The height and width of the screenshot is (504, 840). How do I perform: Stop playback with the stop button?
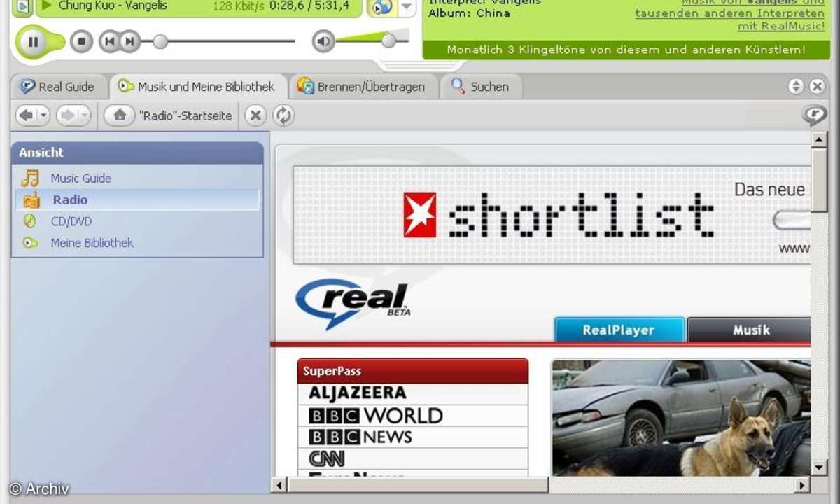(81, 41)
